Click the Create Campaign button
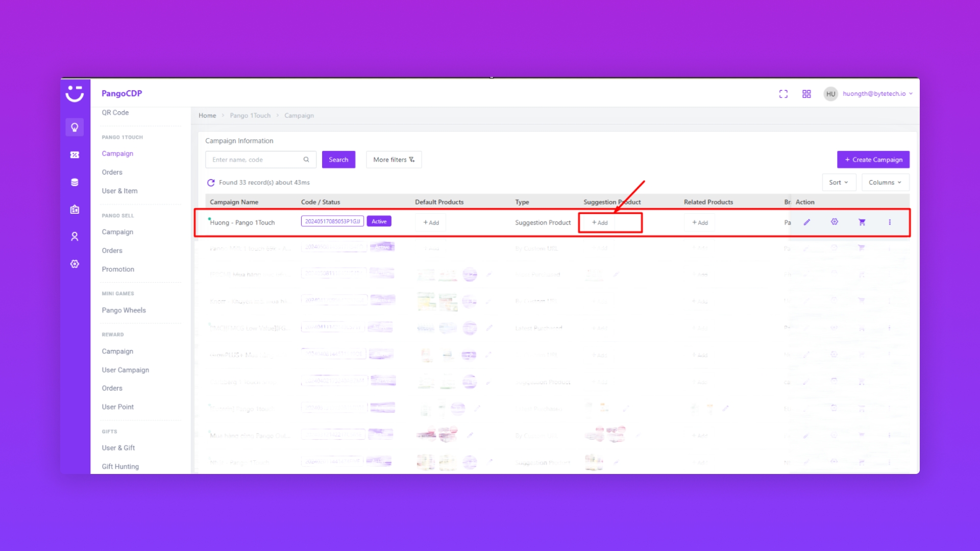The image size is (980, 551). (x=873, y=160)
